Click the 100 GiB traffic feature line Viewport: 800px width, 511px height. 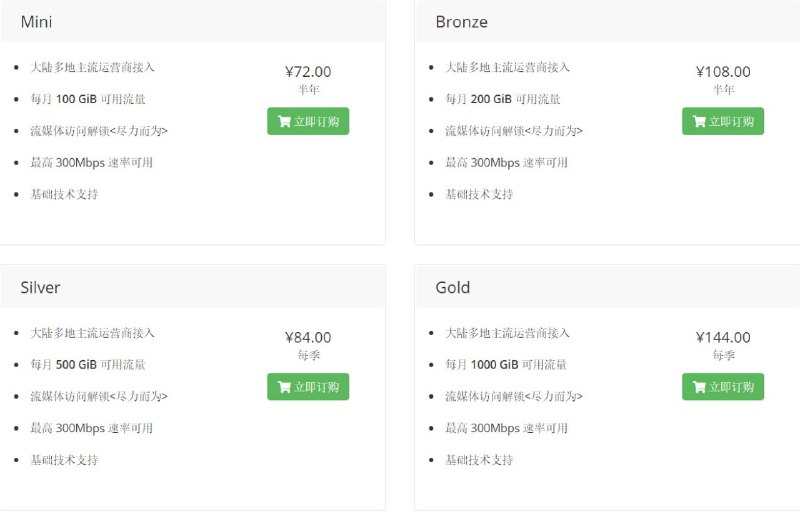coord(88,99)
